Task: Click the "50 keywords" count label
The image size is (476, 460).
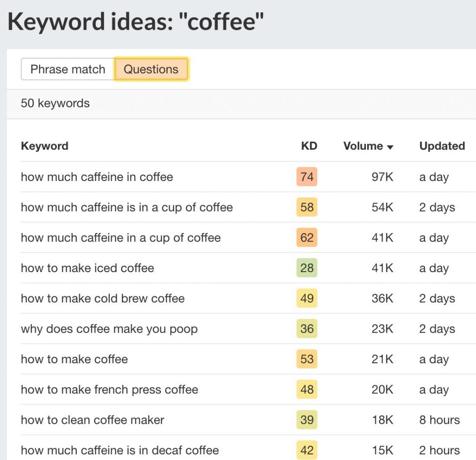Action: (55, 103)
